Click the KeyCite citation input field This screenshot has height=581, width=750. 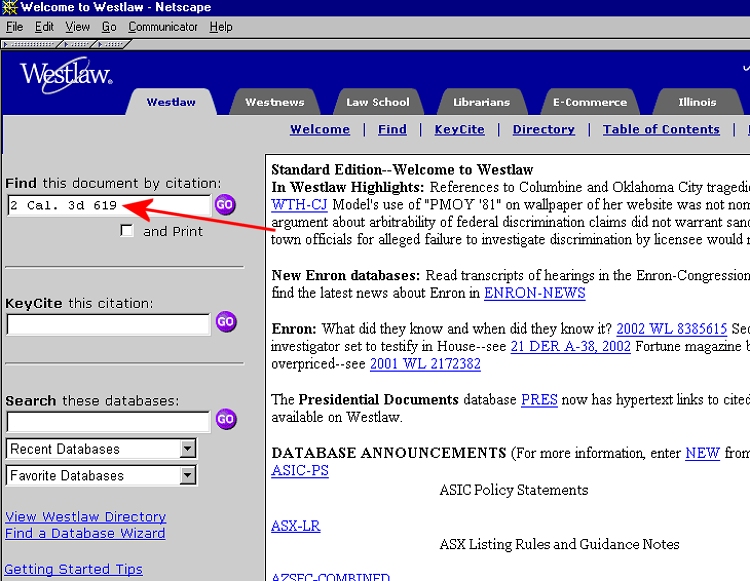[x=109, y=324]
